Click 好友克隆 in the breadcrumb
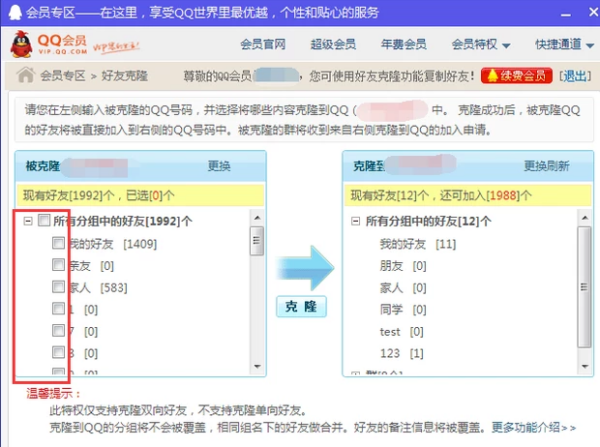 coord(124,75)
